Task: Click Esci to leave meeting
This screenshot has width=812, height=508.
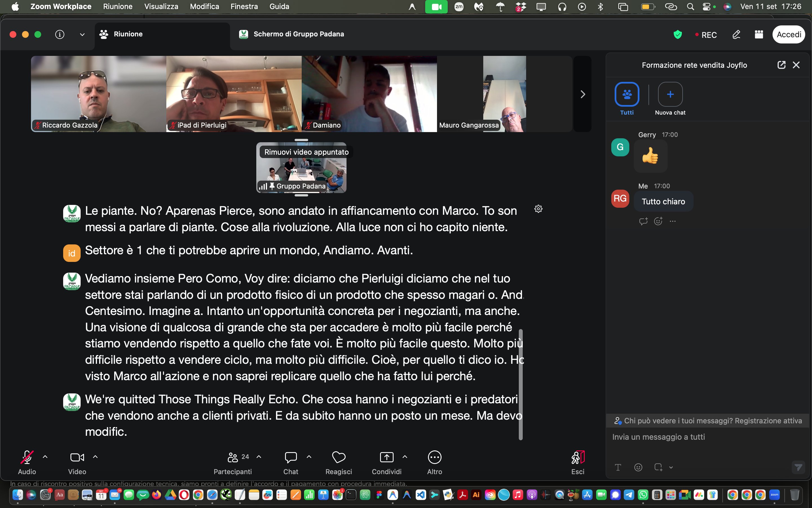Action: pyautogui.click(x=578, y=463)
